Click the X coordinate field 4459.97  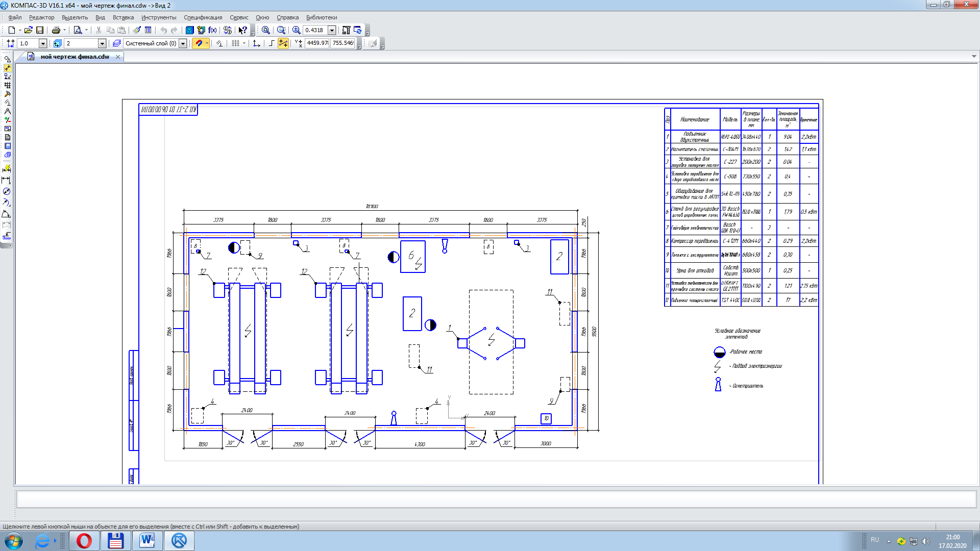click(317, 43)
